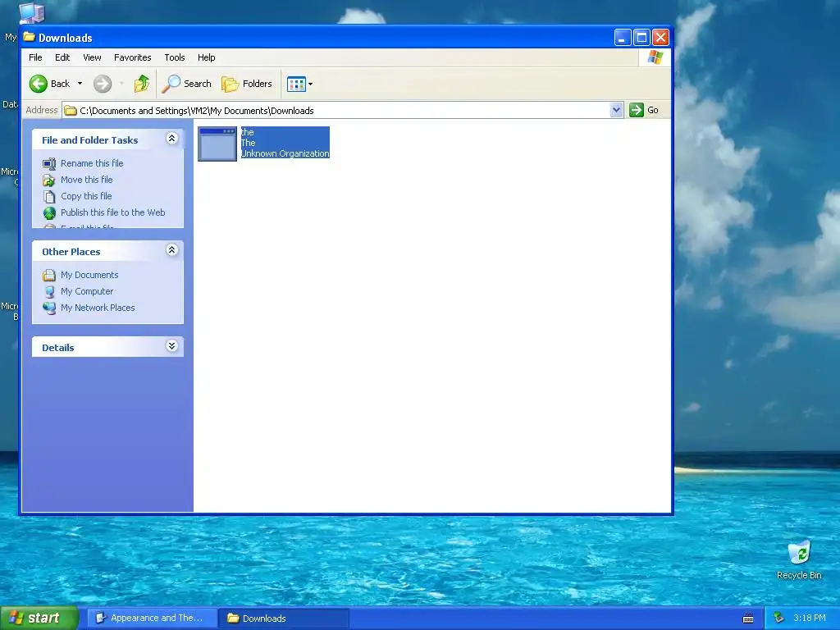Click the greyed Forward arrow button
The width and height of the screenshot is (840, 630).
point(103,84)
